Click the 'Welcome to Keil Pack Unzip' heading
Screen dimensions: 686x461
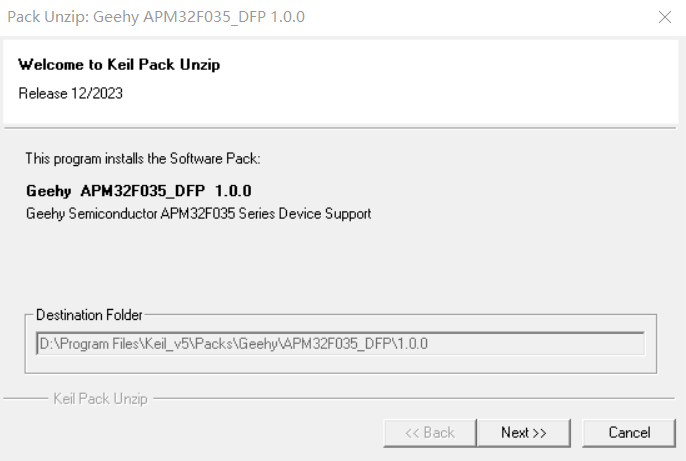tap(119, 65)
